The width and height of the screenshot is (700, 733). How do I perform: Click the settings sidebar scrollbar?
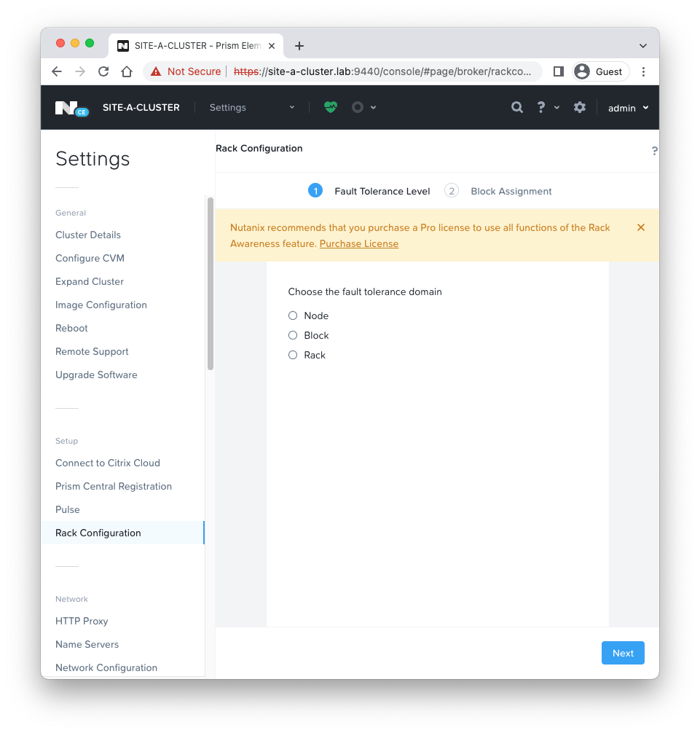coord(211,283)
